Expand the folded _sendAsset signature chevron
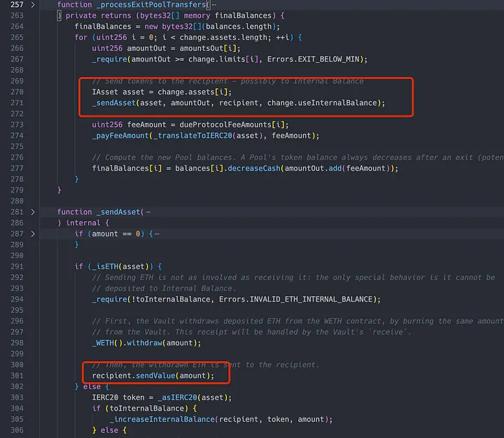The height and width of the screenshot is (438, 504). point(33,212)
